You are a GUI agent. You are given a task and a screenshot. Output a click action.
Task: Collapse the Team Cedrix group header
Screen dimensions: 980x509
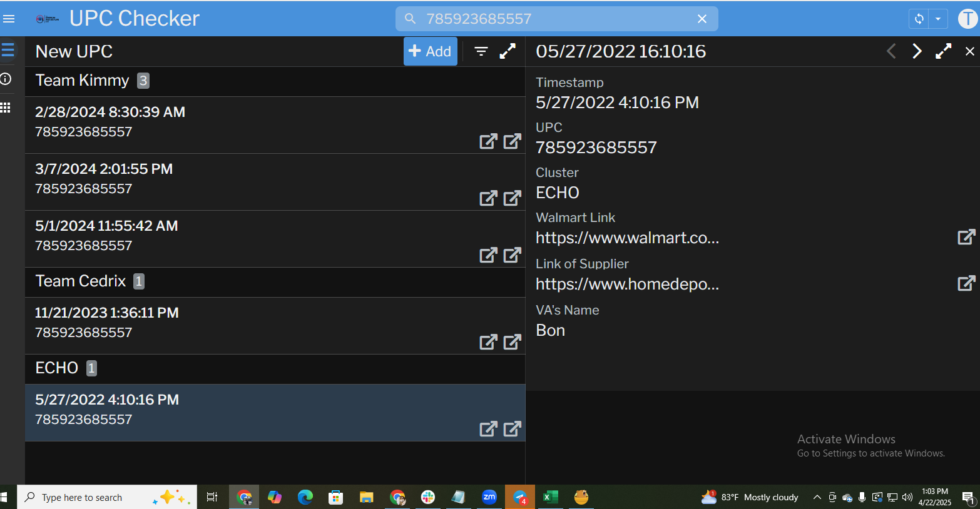coord(81,281)
